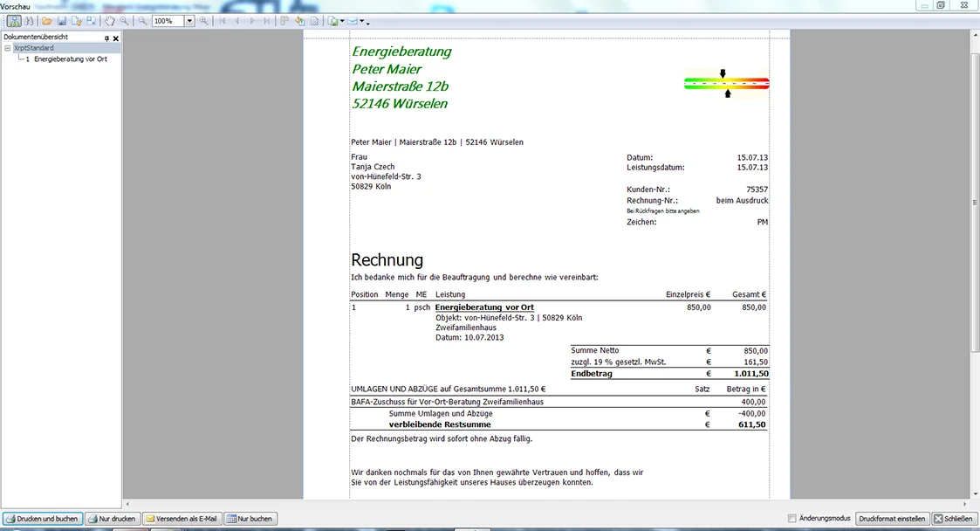Click the BAFA-Zuschuss line in the invoice
Viewport: 980px width, 531px height.
pyautogui.click(x=447, y=402)
